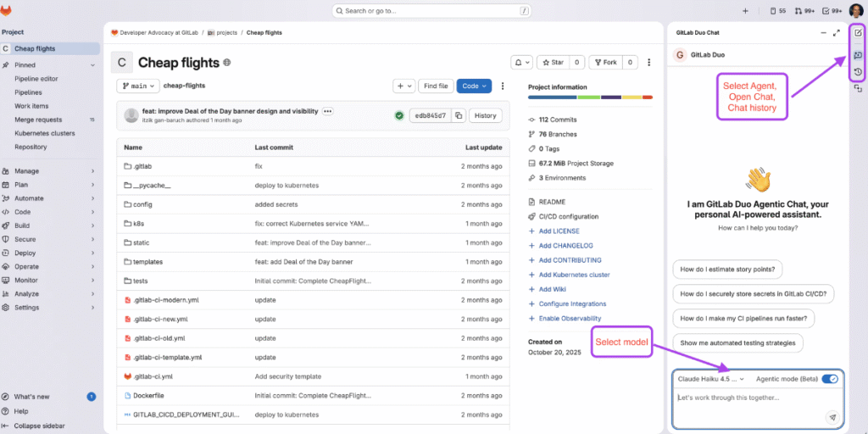
Task: Click the .gitlab-ci.yml file icon
Action: point(127,376)
